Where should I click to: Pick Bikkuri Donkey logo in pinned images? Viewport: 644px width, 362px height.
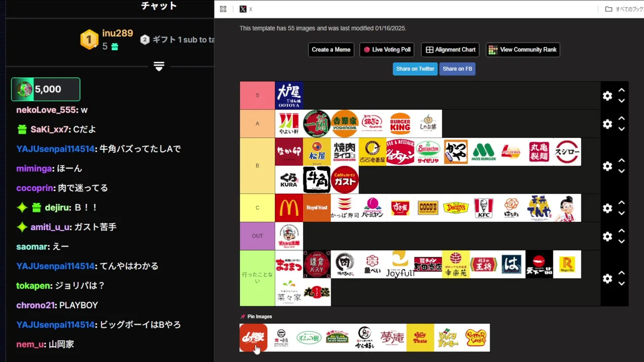coord(448,338)
